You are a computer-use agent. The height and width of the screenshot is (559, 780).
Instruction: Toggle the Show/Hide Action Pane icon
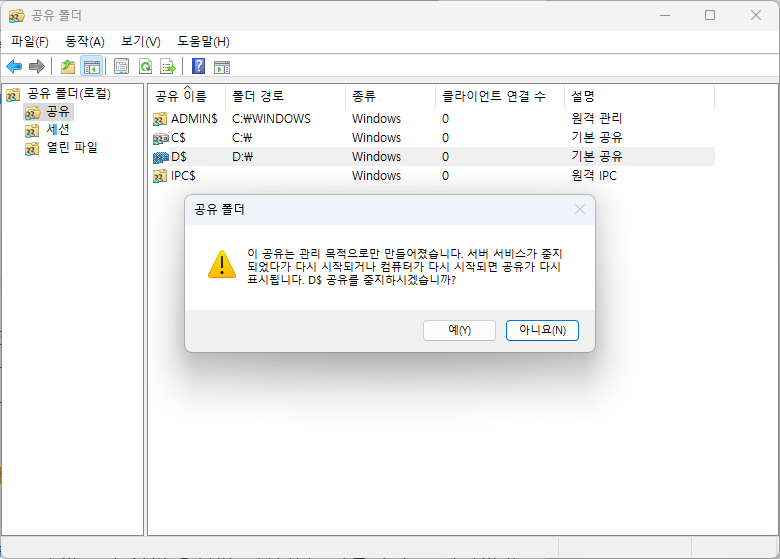tap(222, 66)
